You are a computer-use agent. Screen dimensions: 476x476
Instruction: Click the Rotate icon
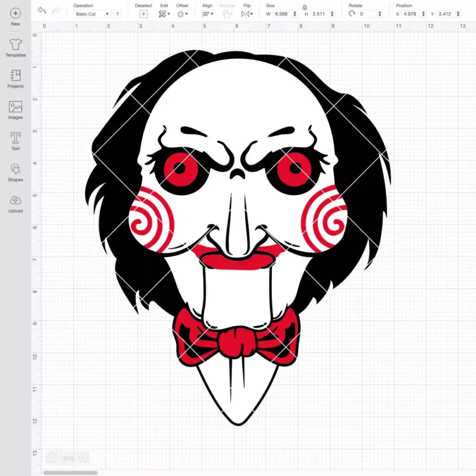coord(352,14)
